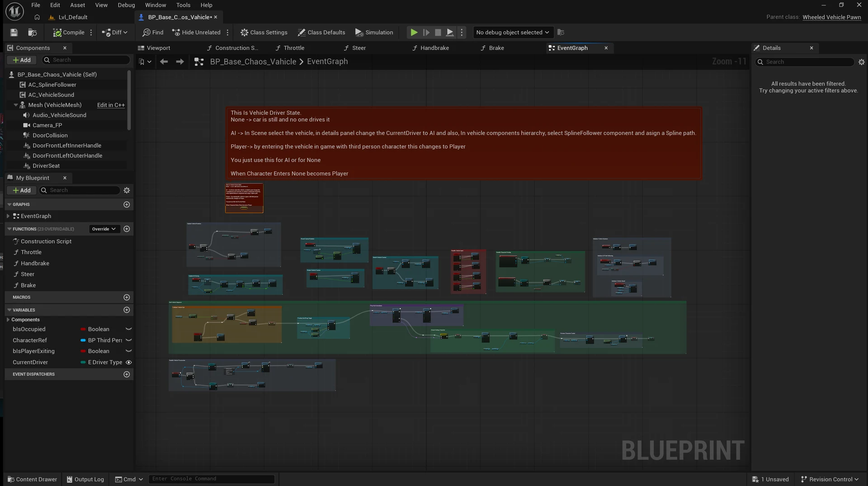Add a new component
This screenshot has width=868, height=486.
click(x=22, y=60)
